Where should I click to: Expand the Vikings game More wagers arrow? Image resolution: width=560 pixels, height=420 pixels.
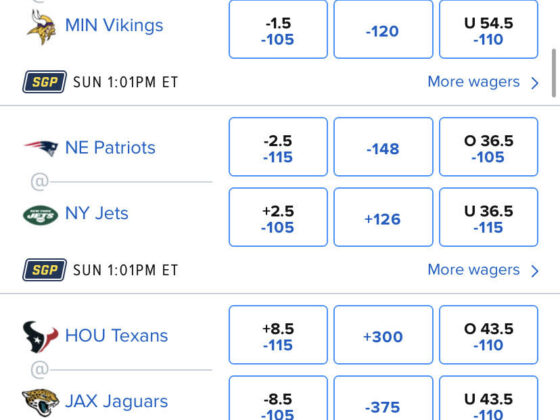pos(535,83)
